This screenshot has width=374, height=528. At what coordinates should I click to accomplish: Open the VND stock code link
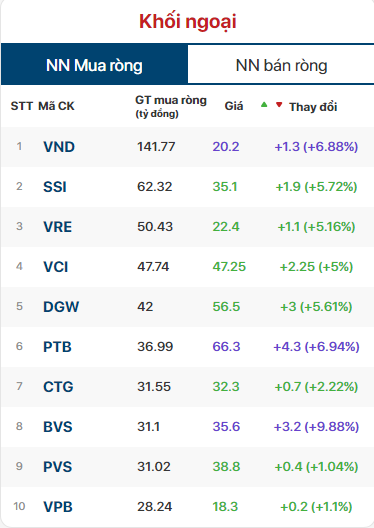tap(59, 147)
